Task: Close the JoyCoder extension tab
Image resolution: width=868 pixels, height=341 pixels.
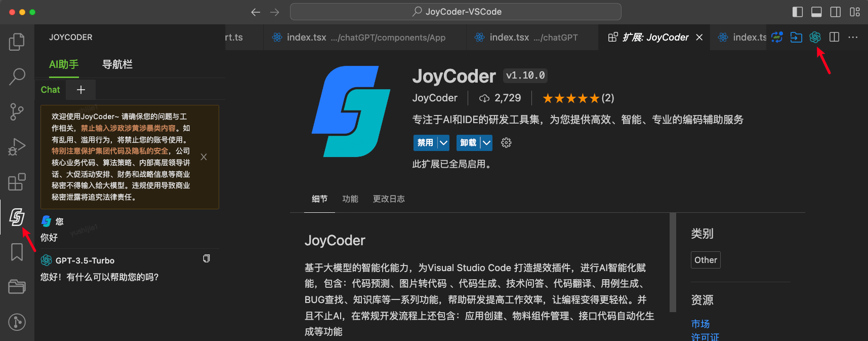Action: (699, 37)
